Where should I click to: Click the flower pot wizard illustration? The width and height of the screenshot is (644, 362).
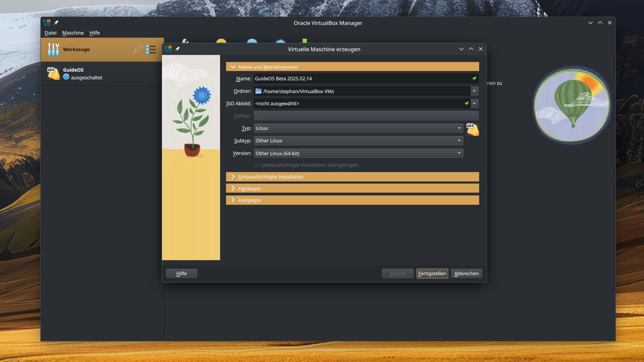click(x=191, y=158)
